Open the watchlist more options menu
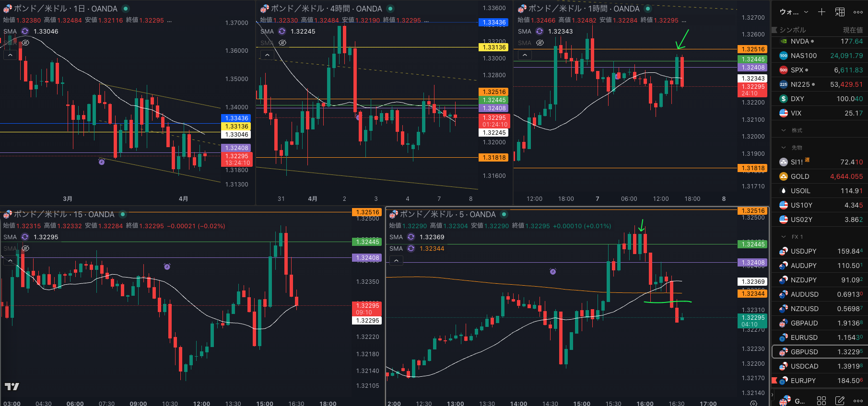The height and width of the screenshot is (406, 868). (858, 12)
